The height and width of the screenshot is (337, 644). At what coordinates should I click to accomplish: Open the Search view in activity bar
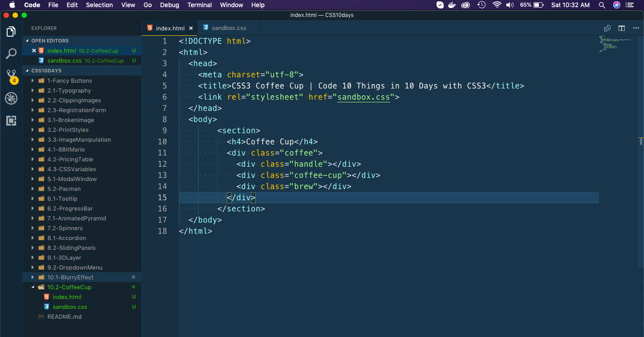pyautogui.click(x=11, y=54)
